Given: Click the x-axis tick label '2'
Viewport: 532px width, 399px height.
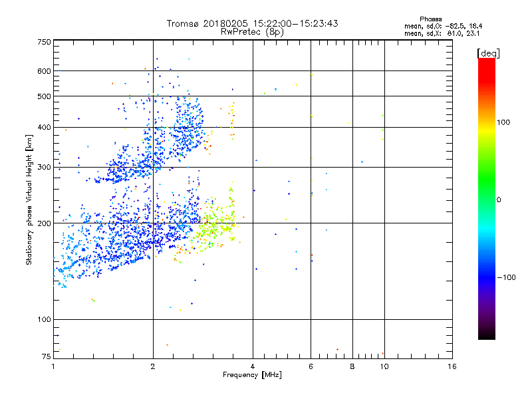Looking at the screenshot, I should coord(153,366).
